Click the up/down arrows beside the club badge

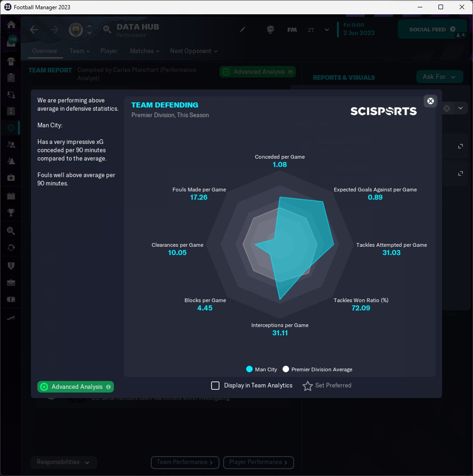(x=89, y=30)
